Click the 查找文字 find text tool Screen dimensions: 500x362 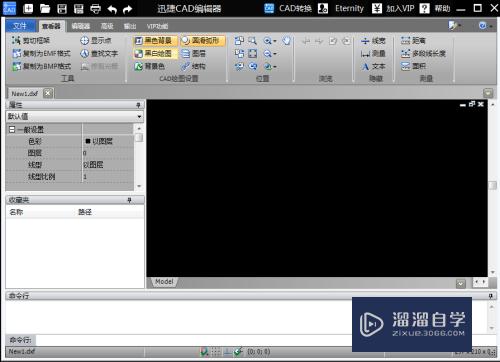99,53
